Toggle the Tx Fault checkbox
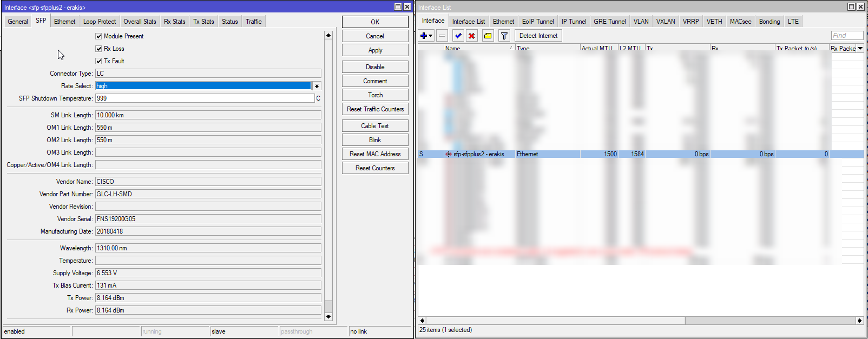Image resolution: width=868 pixels, height=339 pixels. [x=98, y=61]
